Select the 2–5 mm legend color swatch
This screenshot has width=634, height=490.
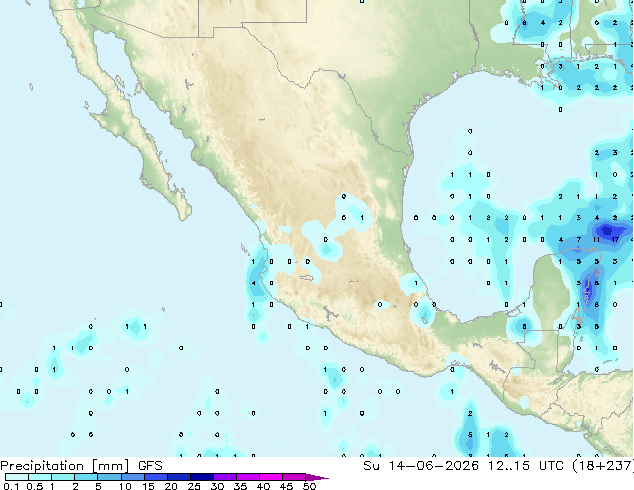point(86,477)
